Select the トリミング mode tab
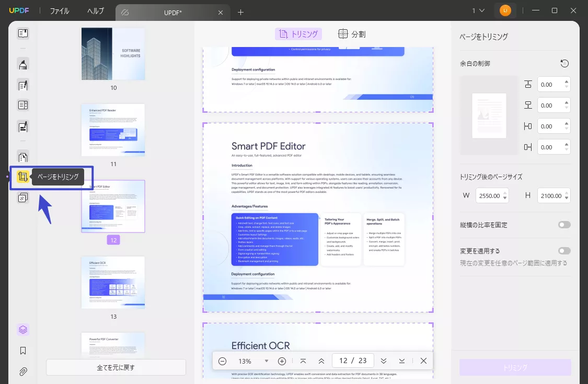The image size is (588, 384). tap(298, 34)
